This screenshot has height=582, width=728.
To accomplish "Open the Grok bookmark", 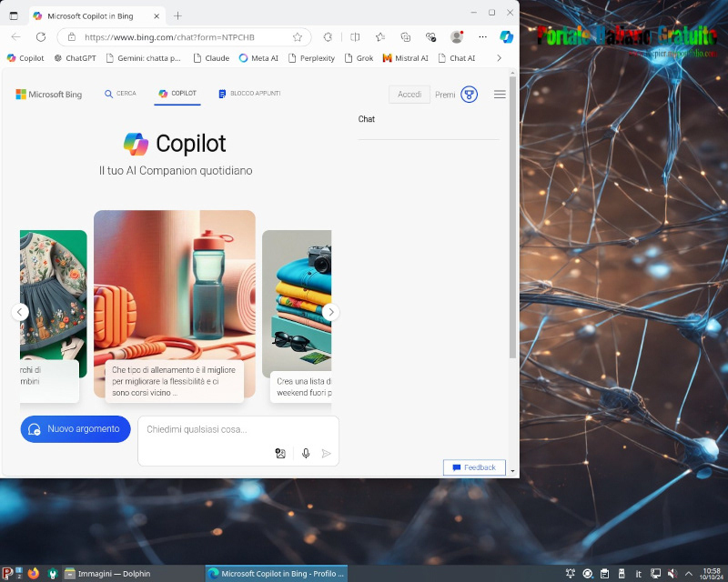I will coord(359,58).
